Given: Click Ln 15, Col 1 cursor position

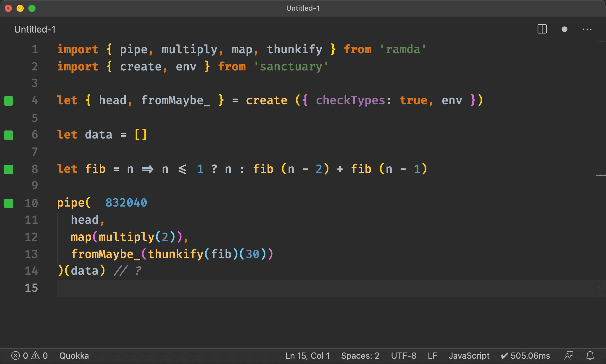Looking at the screenshot, I should (307, 355).
